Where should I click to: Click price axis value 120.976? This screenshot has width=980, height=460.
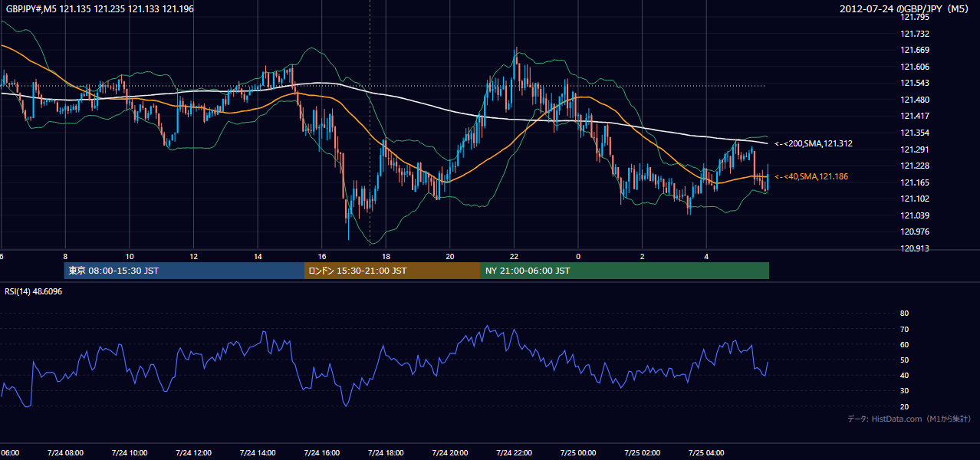[x=914, y=232]
